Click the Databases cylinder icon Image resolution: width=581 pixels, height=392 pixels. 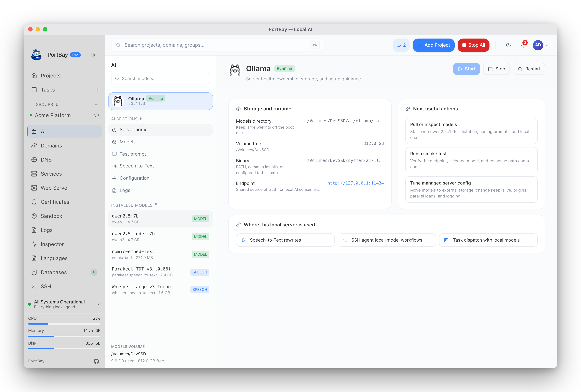pos(34,272)
